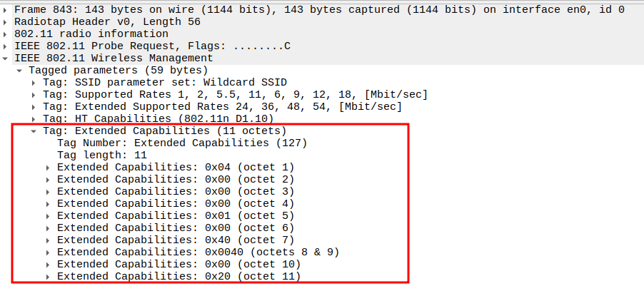
Task: Collapse the Extended Capabilities tag
Action: tap(34, 131)
